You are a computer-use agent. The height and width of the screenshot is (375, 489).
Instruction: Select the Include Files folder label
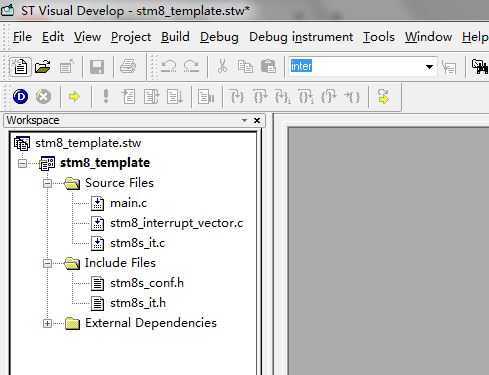pyautogui.click(x=120, y=263)
